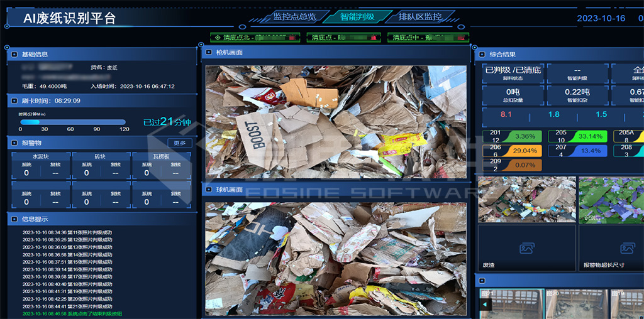Click the 基础信息 panel header icon

coord(15,55)
